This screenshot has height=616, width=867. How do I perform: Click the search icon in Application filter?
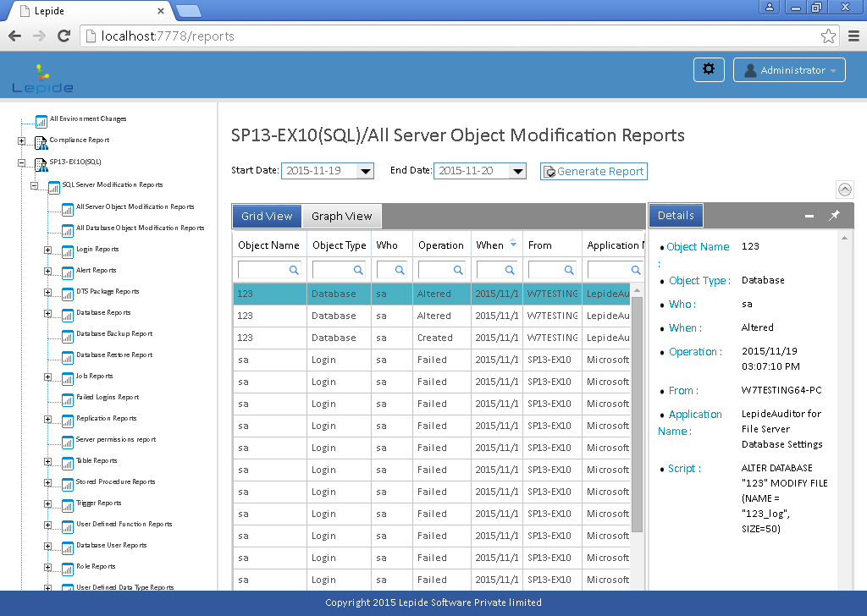(636, 270)
